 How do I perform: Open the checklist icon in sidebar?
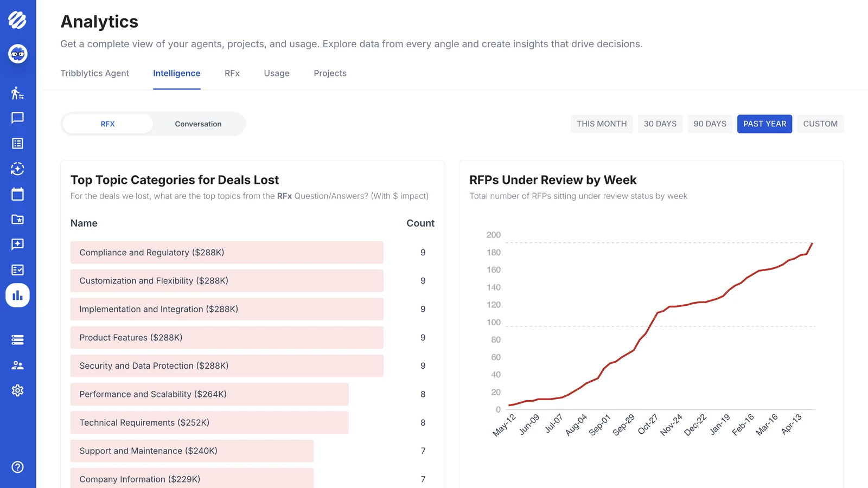tap(17, 269)
